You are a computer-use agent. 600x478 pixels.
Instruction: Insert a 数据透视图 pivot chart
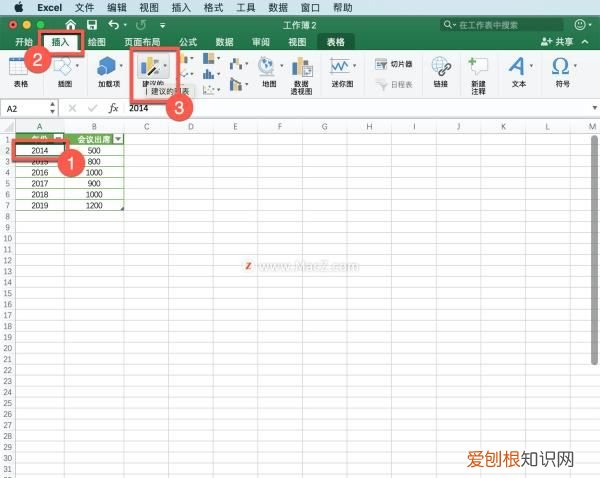pos(302,76)
